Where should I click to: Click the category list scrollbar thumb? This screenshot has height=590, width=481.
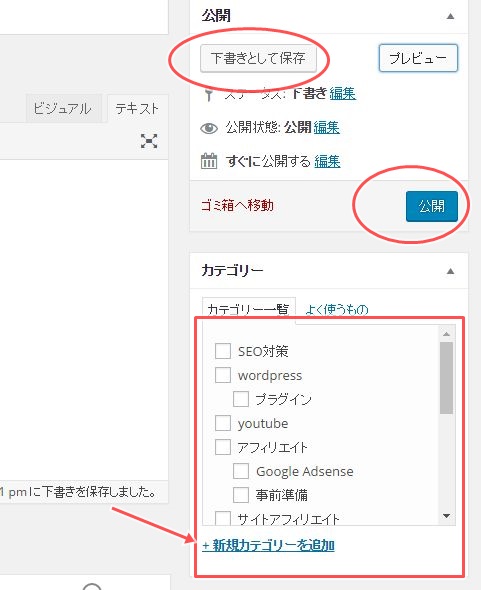(447, 378)
